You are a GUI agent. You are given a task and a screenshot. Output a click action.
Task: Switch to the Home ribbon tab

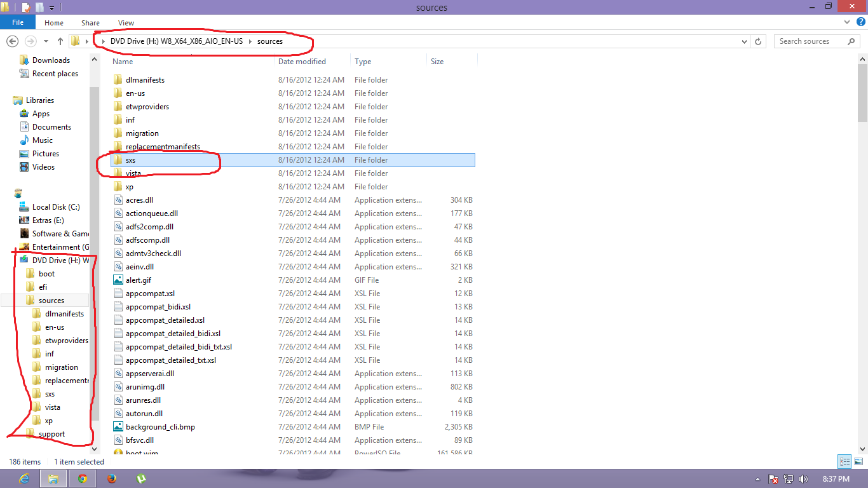click(54, 23)
